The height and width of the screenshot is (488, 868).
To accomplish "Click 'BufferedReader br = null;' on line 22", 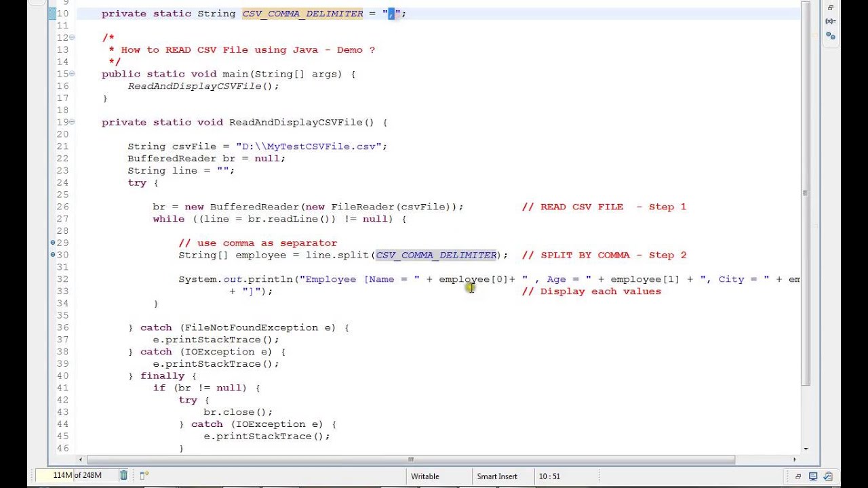I will pyautogui.click(x=206, y=159).
